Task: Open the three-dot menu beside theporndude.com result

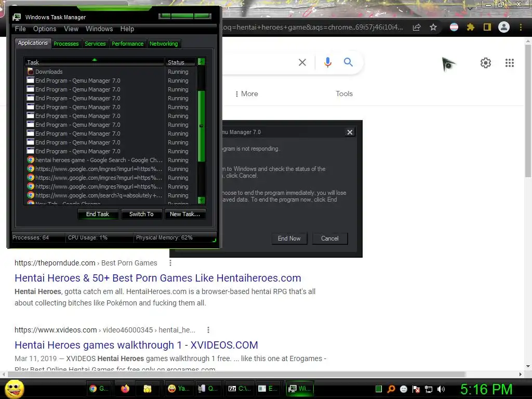Action: pos(170,263)
